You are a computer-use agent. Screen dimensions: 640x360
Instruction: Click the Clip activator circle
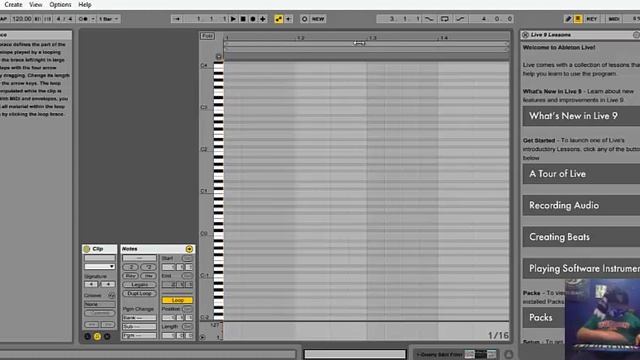(87, 249)
